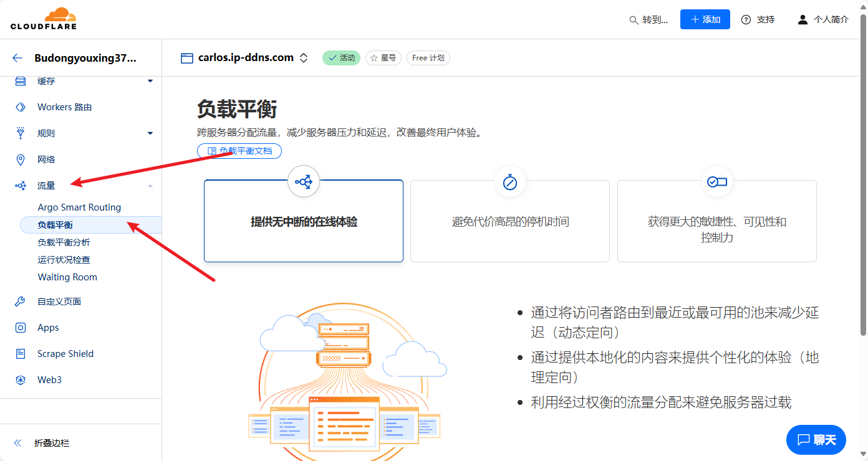Click the 活动 status badge
Image resolution: width=868 pixels, height=461 pixels.
[x=341, y=58]
